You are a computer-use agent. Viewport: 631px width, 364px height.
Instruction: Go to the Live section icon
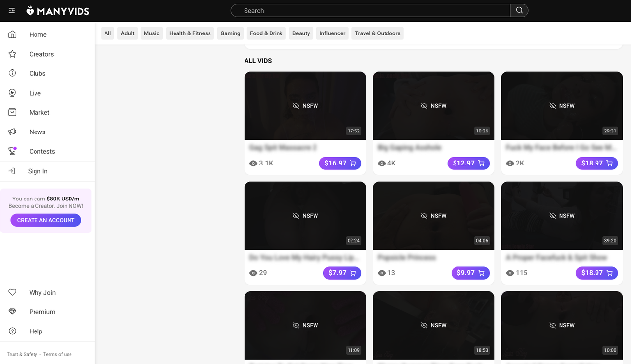[x=12, y=93]
